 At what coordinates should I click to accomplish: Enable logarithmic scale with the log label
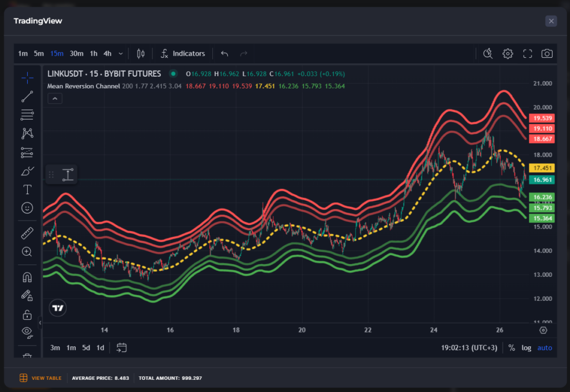pos(526,347)
